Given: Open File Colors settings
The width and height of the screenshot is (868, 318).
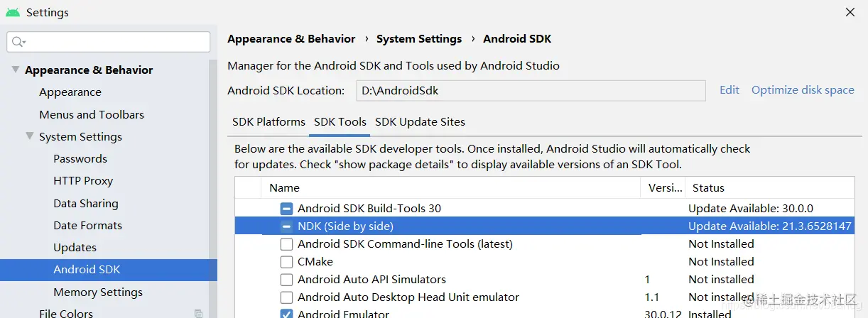Looking at the screenshot, I should tap(66, 313).
